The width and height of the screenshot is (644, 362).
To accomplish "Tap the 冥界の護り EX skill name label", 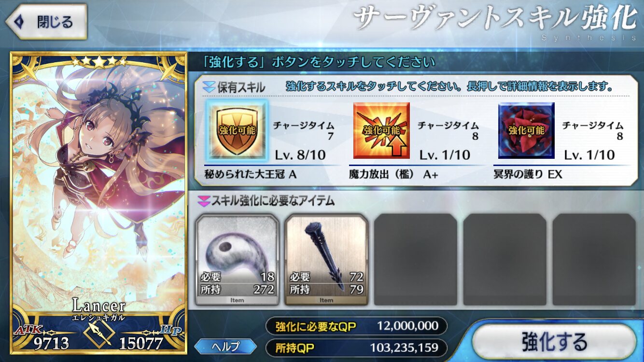I will pos(528,175).
